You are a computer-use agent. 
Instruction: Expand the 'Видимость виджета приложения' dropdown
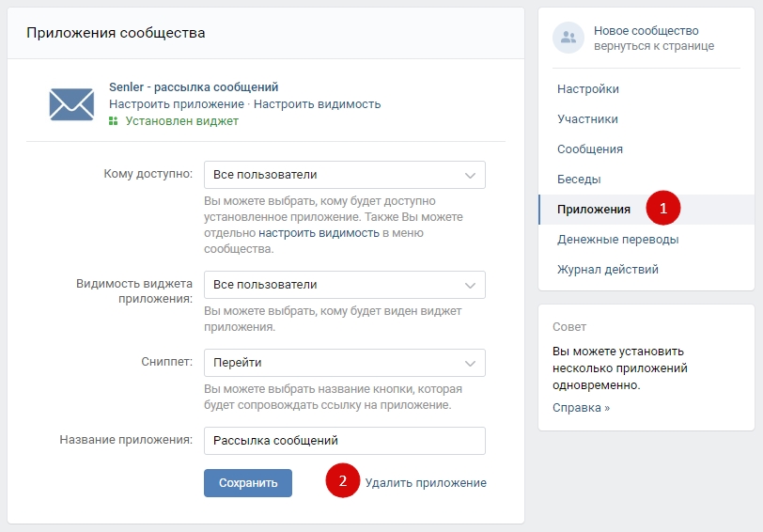click(344, 285)
